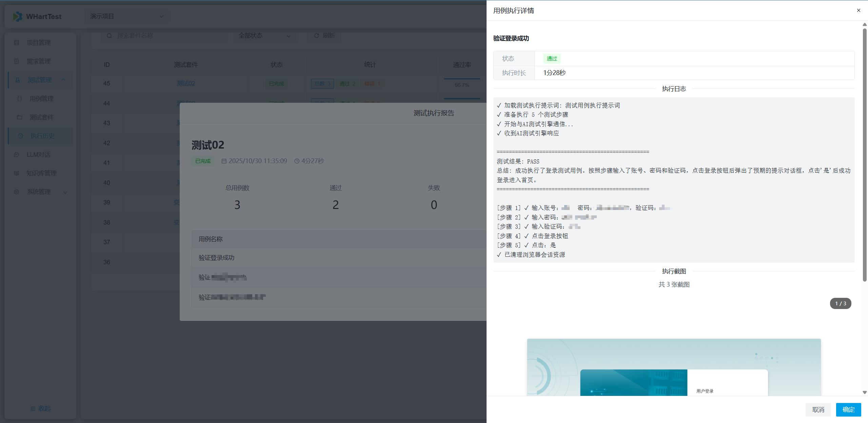Screen dimensions: 868x423
Task: Click the LLM对话 chat icon
Action: (x=17, y=155)
